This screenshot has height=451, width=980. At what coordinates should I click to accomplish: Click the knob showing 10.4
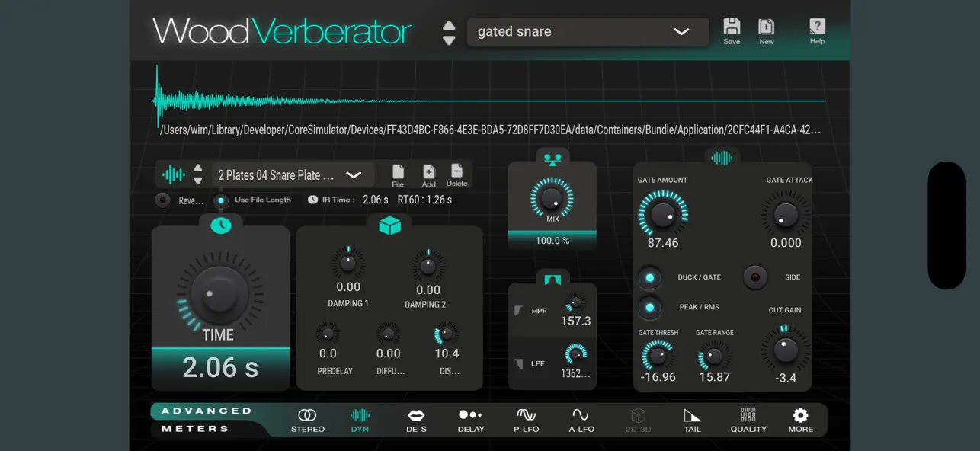click(447, 334)
